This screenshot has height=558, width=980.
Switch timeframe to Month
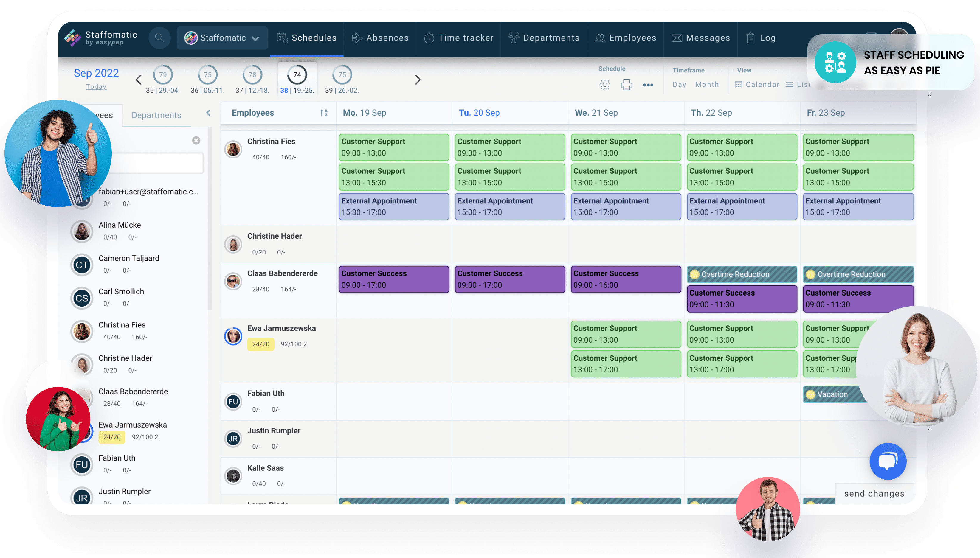coord(707,84)
